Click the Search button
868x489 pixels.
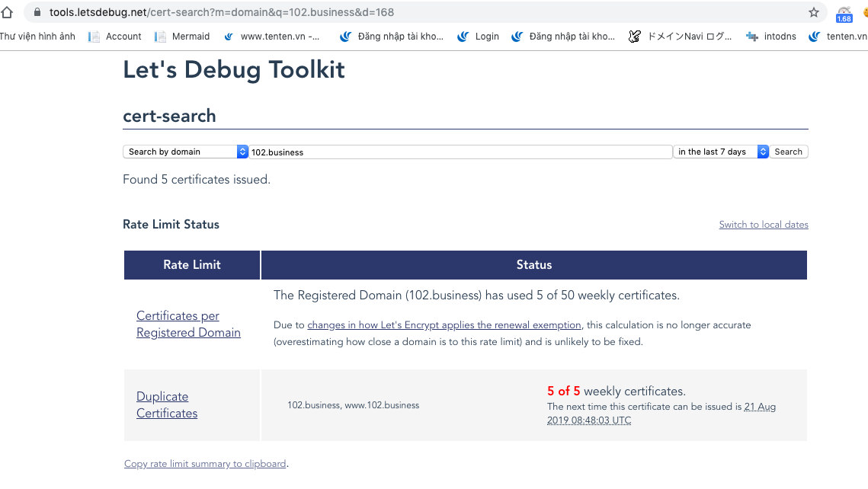(x=788, y=152)
